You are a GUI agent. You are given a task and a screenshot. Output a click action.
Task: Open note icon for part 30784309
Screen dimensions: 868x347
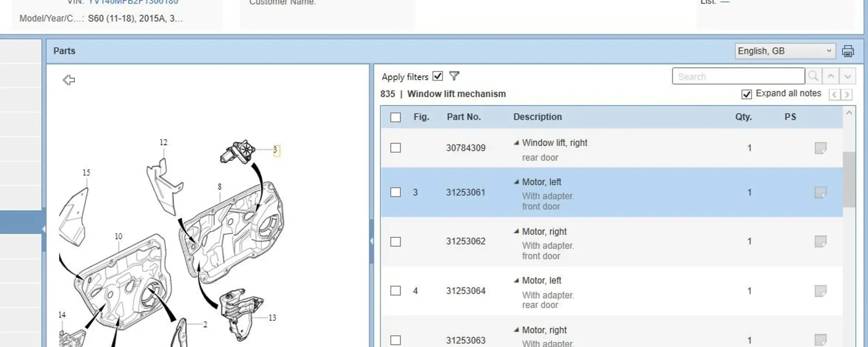pos(820,148)
